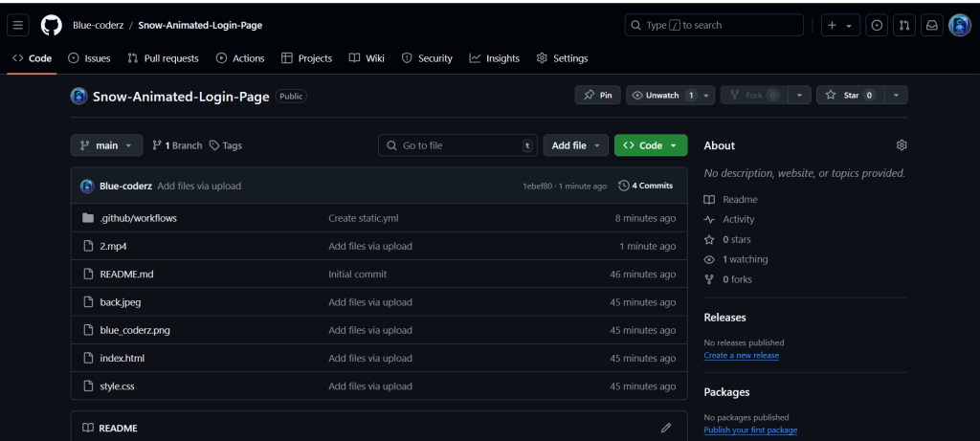Switch to the Insights tab
The image size is (980, 441).
coord(495,58)
